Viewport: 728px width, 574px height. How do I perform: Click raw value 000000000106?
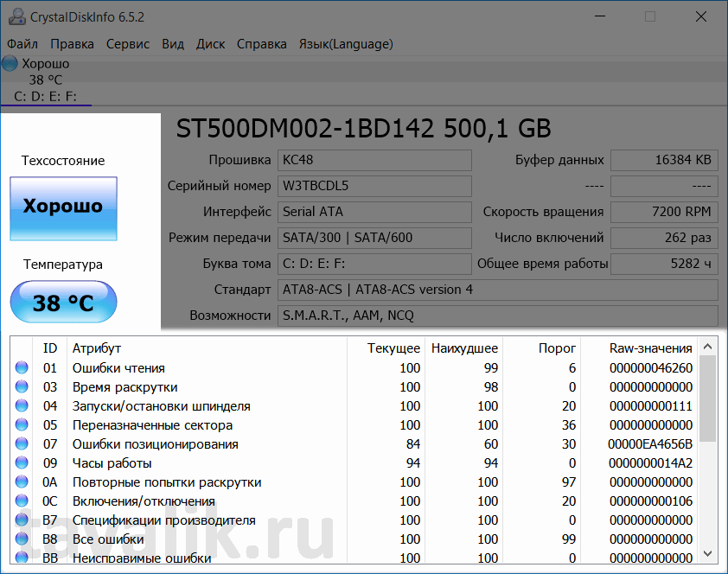coord(650,501)
